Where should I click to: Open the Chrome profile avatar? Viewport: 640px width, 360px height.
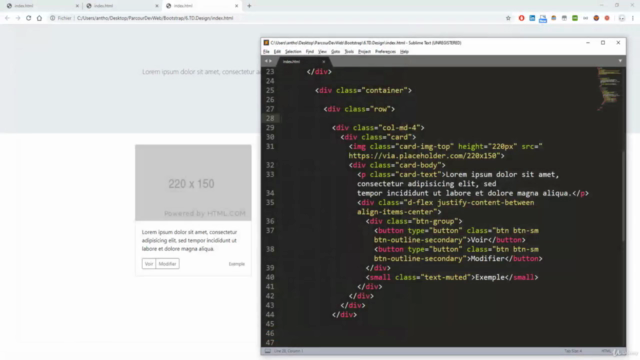(622, 18)
